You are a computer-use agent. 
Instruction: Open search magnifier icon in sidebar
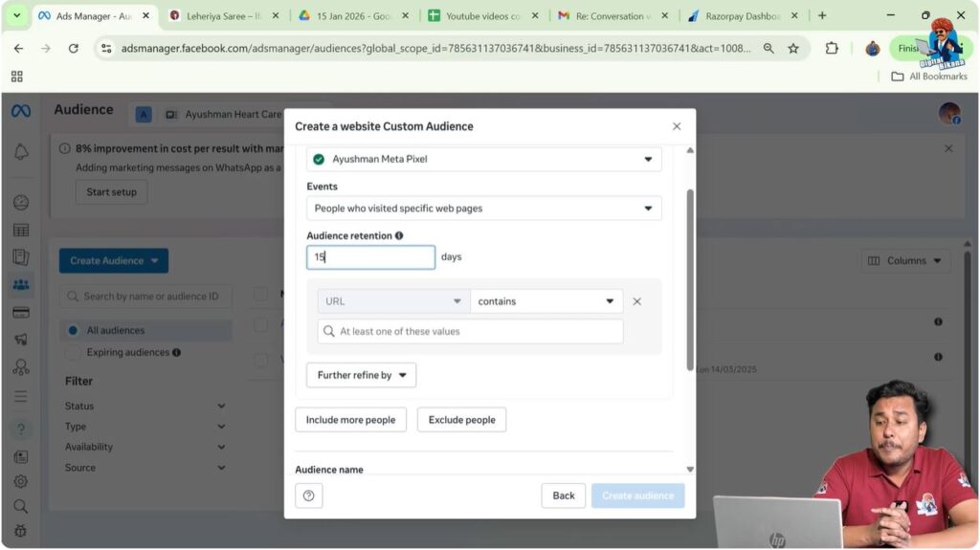point(21,506)
